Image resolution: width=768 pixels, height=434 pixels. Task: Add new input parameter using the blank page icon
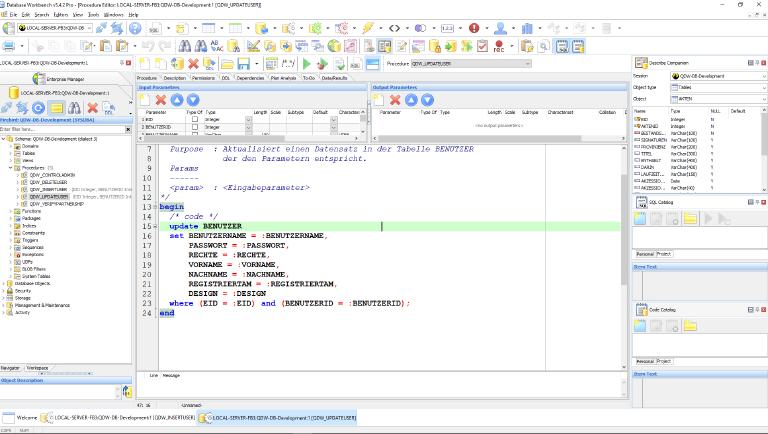(145, 100)
